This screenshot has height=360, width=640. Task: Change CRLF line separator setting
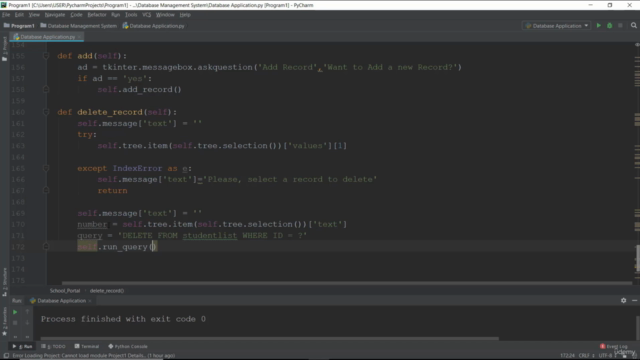[x=587, y=356]
